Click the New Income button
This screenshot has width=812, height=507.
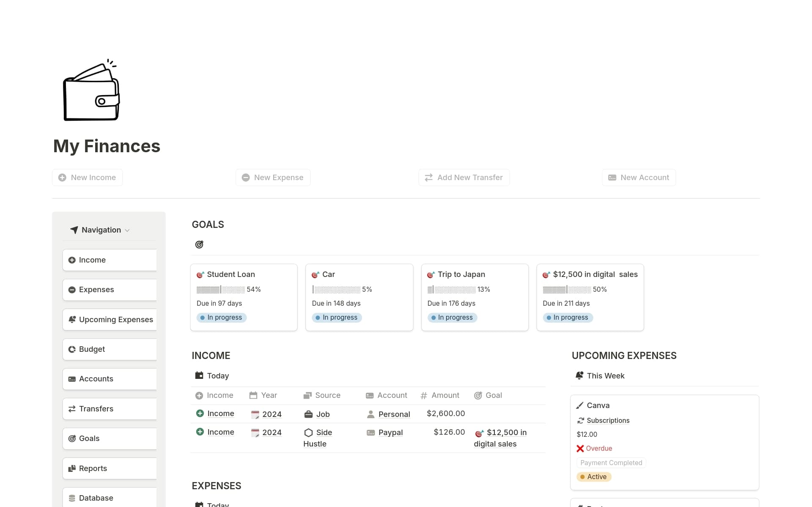87,177
